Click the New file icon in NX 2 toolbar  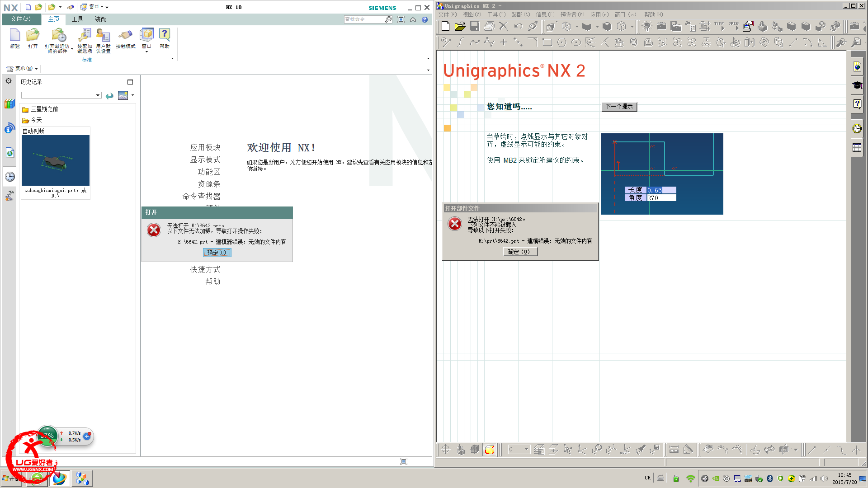pyautogui.click(x=445, y=26)
